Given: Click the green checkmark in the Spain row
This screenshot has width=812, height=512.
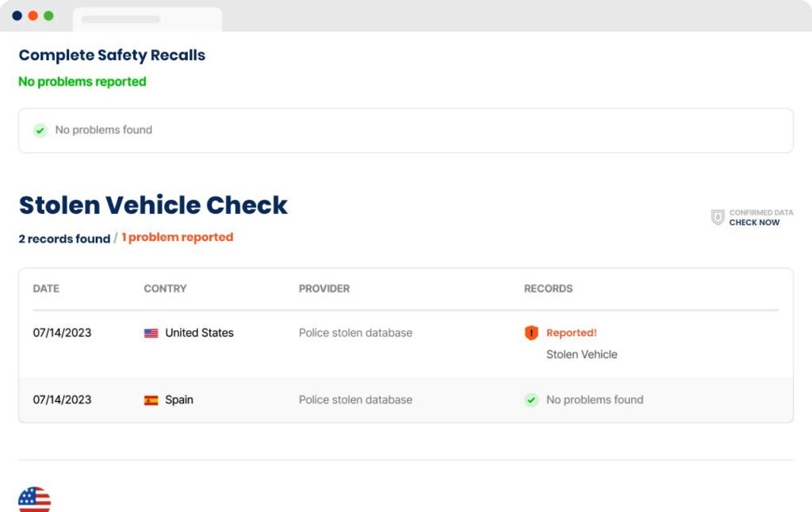Looking at the screenshot, I should (531, 400).
